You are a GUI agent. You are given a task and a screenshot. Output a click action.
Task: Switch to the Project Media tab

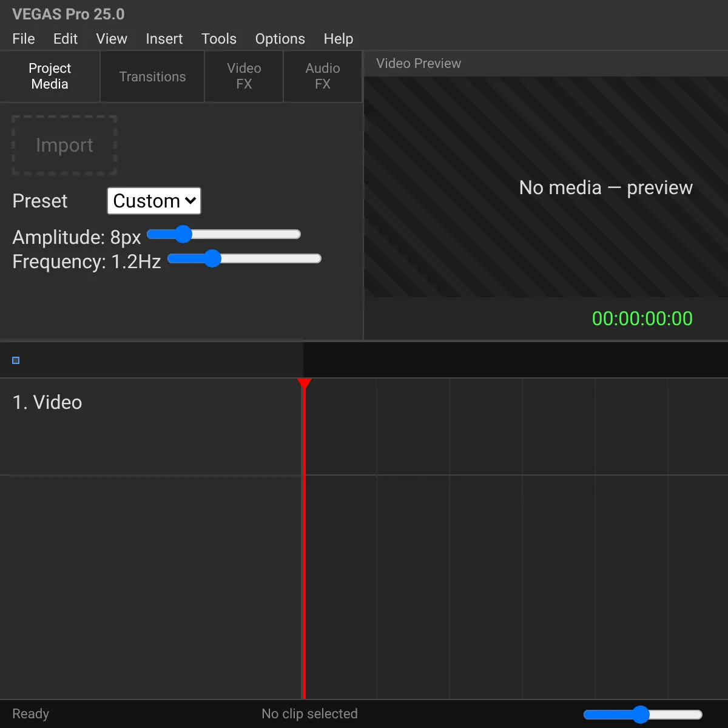[50, 76]
